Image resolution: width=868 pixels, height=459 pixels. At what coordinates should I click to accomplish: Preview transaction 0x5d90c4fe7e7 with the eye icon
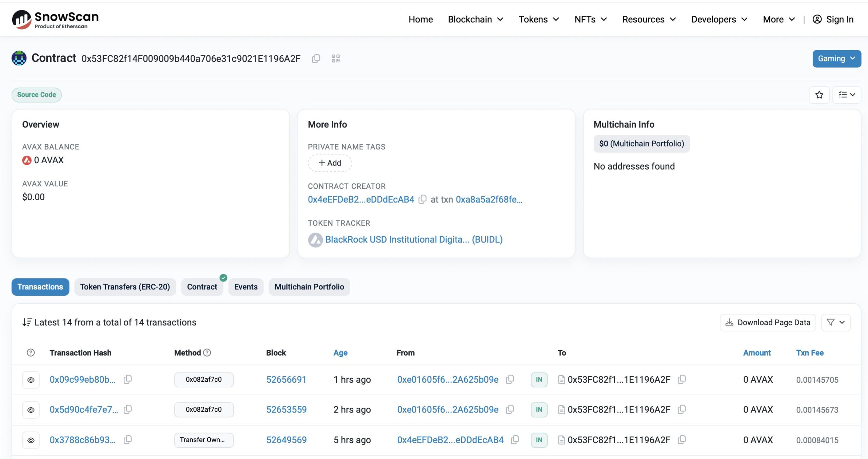point(31,410)
